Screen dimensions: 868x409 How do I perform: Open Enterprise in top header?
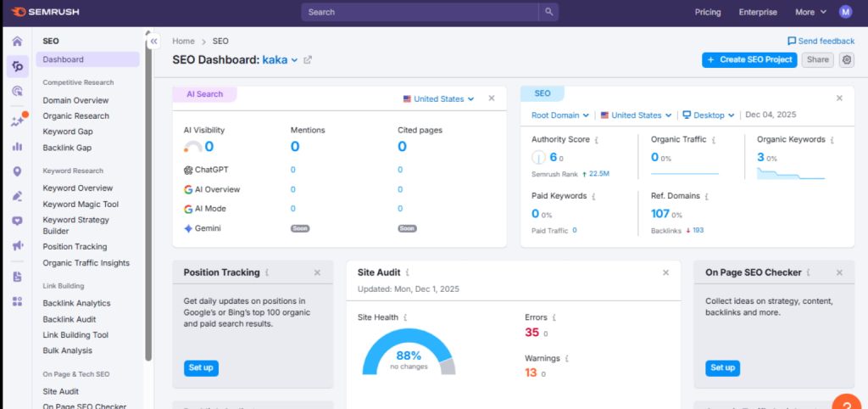pos(758,12)
